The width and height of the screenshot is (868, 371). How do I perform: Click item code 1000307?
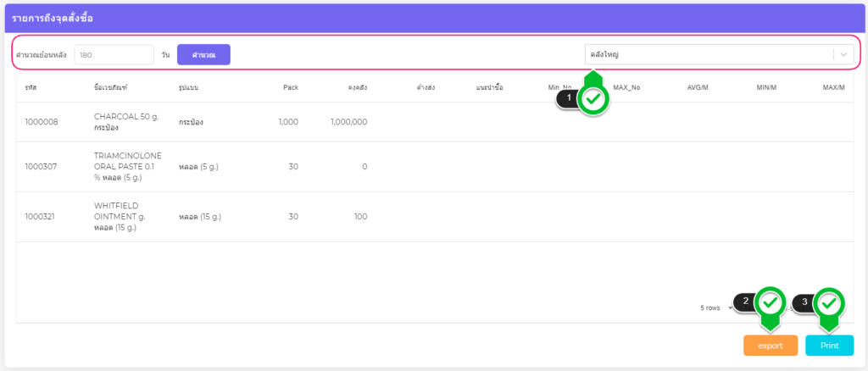[42, 166]
